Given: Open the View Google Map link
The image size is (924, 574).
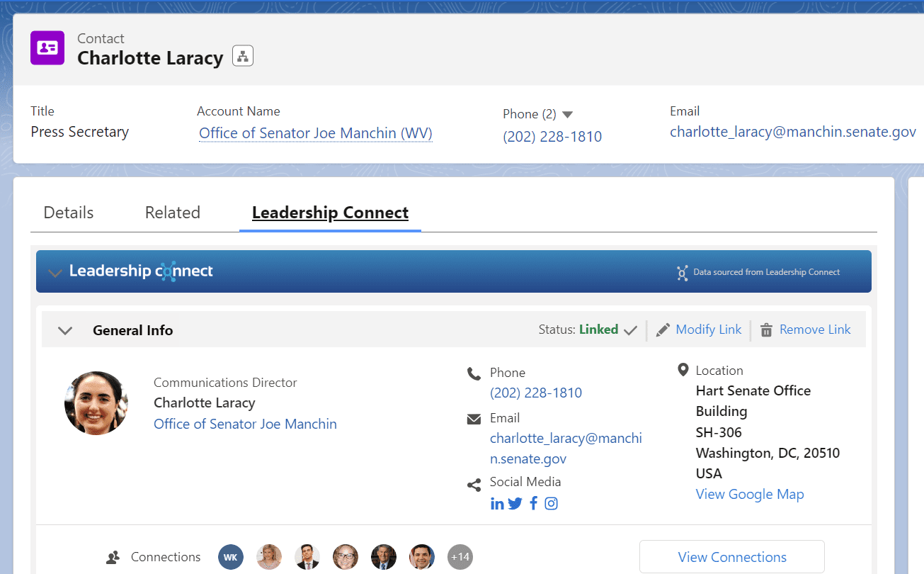Looking at the screenshot, I should coord(749,494).
